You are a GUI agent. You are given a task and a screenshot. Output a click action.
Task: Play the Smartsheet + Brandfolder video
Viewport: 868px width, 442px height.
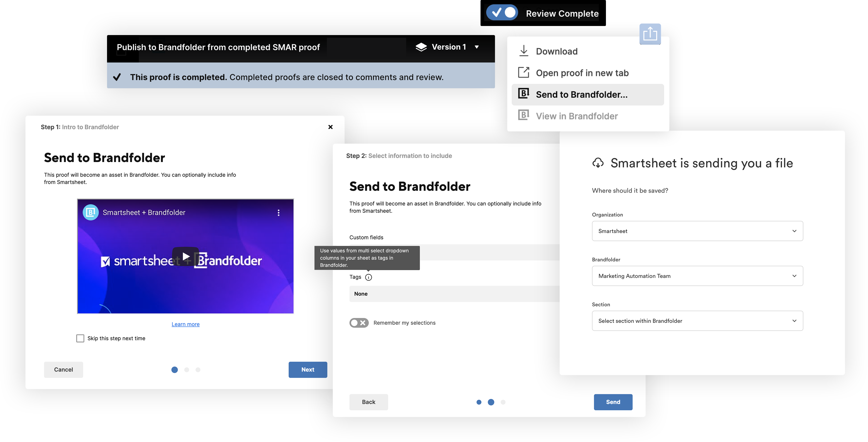185,256
